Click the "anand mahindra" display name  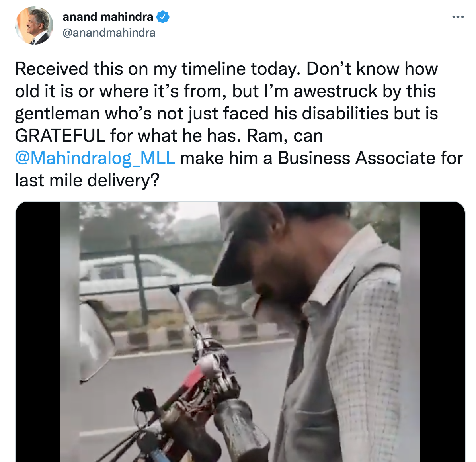click(108, 17)
